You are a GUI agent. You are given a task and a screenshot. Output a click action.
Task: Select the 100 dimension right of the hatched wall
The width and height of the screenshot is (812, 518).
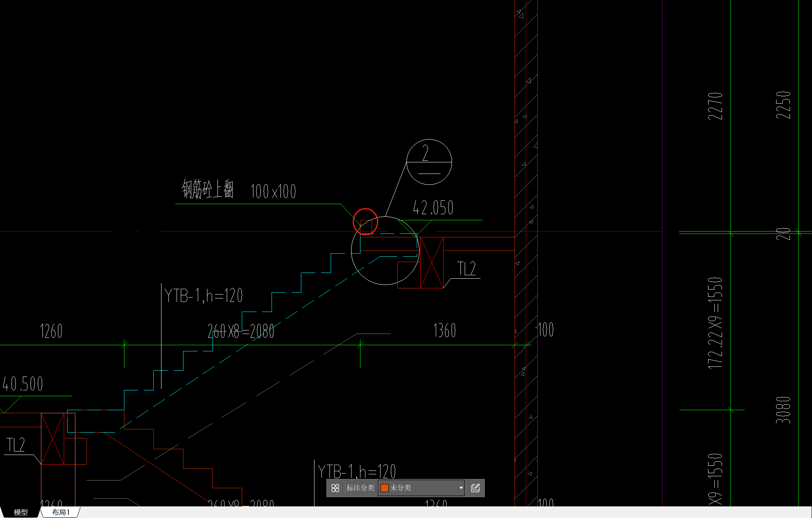coord(546,330)
